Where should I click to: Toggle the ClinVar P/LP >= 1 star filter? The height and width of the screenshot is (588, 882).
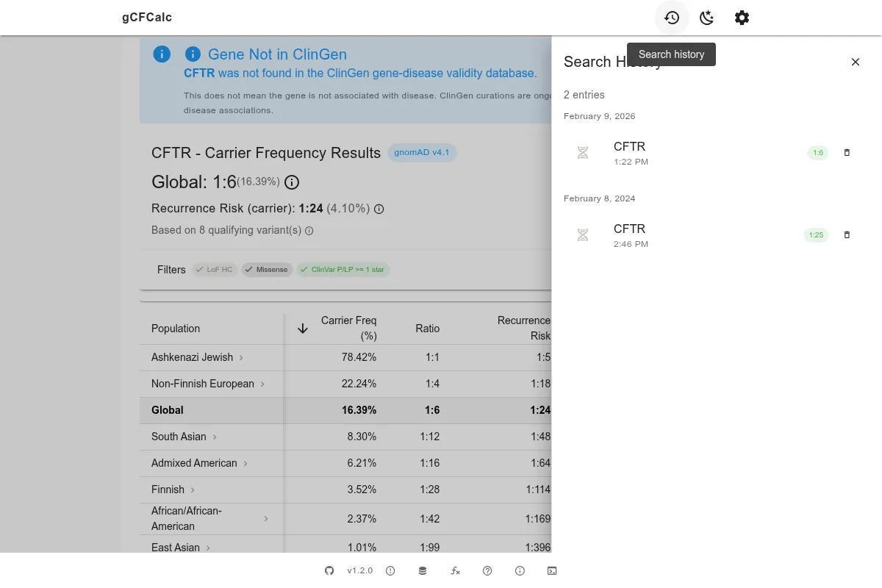(x=343, y=269)
